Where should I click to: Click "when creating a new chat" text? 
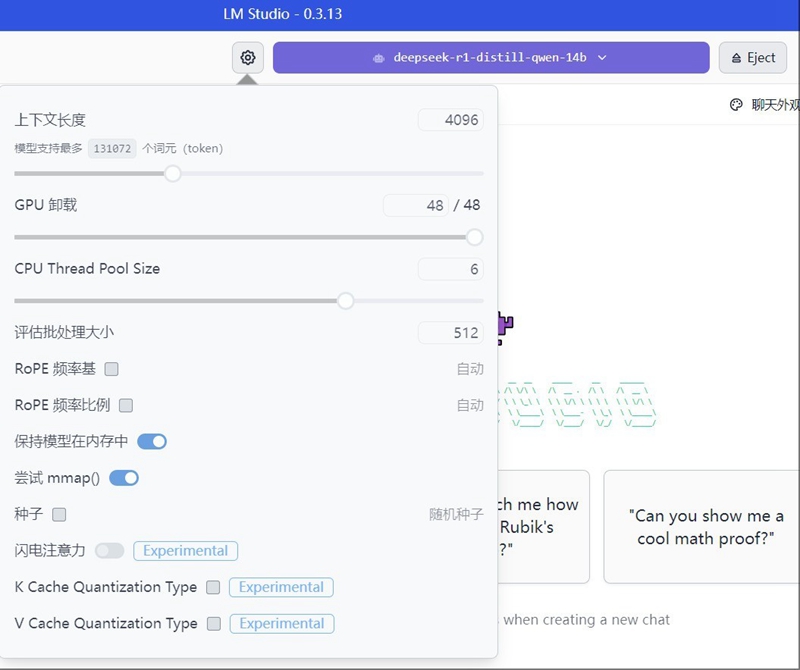pyautogui.click(x=586, y=619)
